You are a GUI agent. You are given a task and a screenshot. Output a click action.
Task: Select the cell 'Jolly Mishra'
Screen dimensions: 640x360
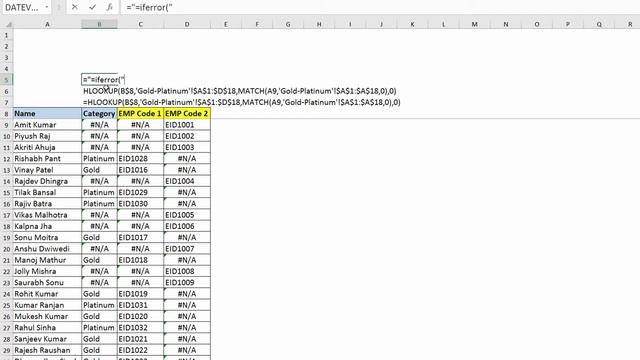(47, 271)
